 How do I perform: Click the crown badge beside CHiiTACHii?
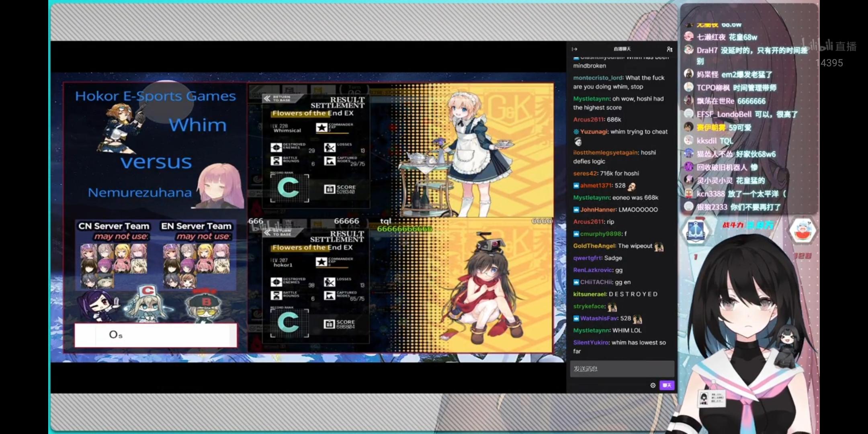tap(576, 282)
